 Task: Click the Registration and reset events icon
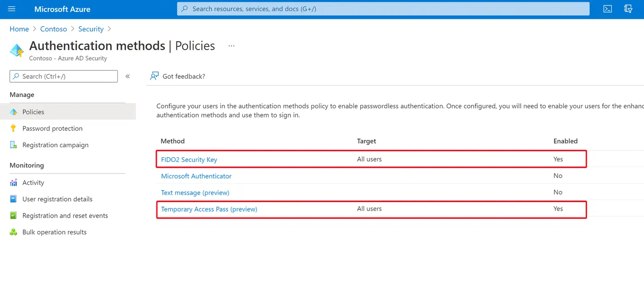pyautogui.click(x=13, y=216)
